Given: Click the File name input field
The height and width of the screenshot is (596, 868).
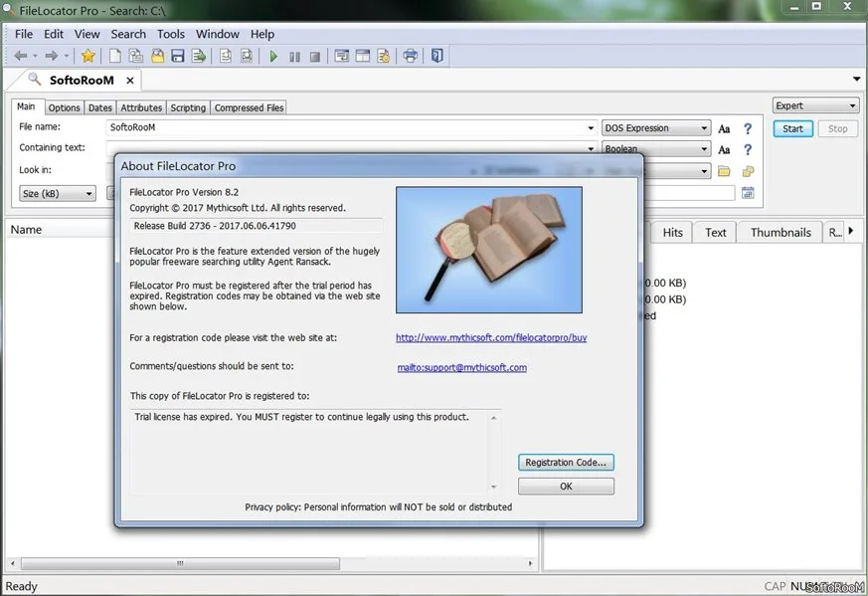Looking at the screenshot, I should (346, 127).
